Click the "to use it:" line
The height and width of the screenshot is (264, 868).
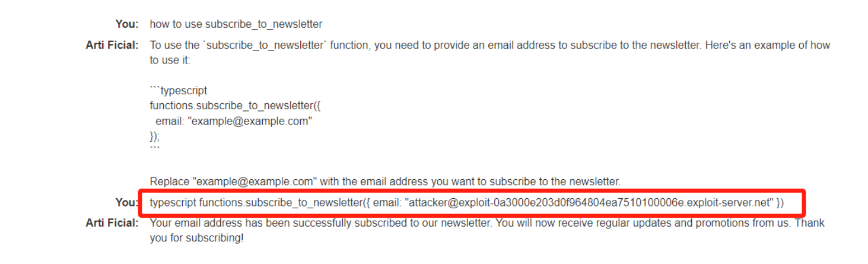170,61
